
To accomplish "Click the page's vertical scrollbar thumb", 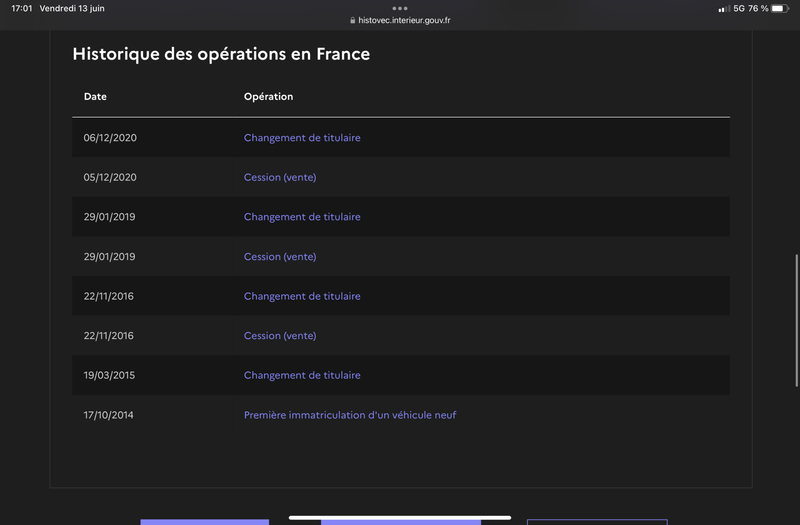I will pos(796,320).
